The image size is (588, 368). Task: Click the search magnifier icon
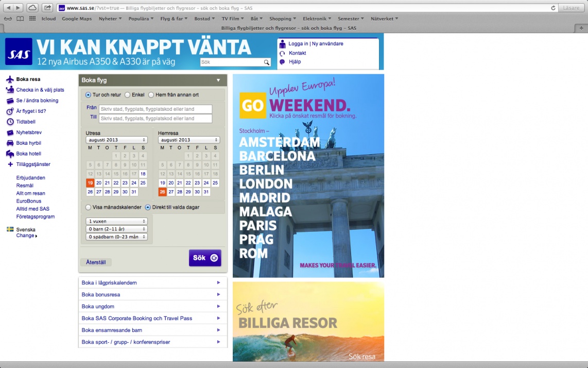(266, 62)
